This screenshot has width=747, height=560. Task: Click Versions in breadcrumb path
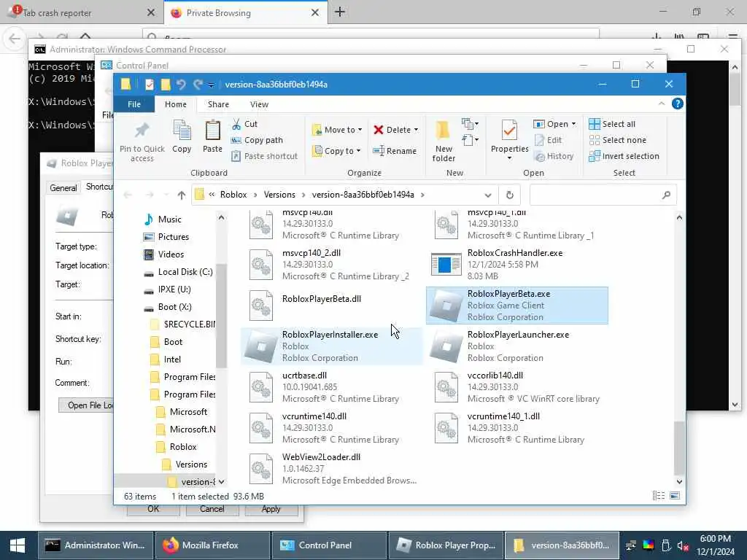pos(279,195)
